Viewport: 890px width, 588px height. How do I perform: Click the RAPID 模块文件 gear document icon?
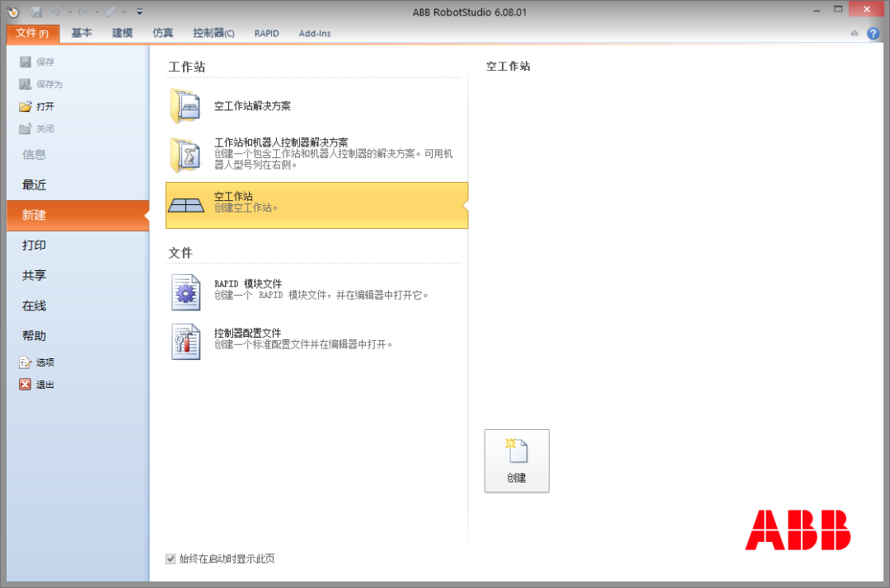[185, 292]
